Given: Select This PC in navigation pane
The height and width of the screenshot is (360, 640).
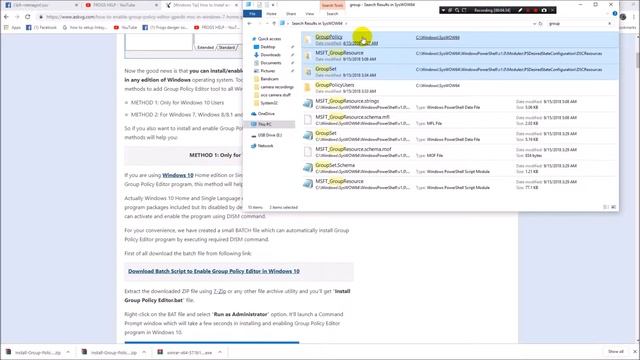Looking at the screenshot, I should tap(269, 124).
